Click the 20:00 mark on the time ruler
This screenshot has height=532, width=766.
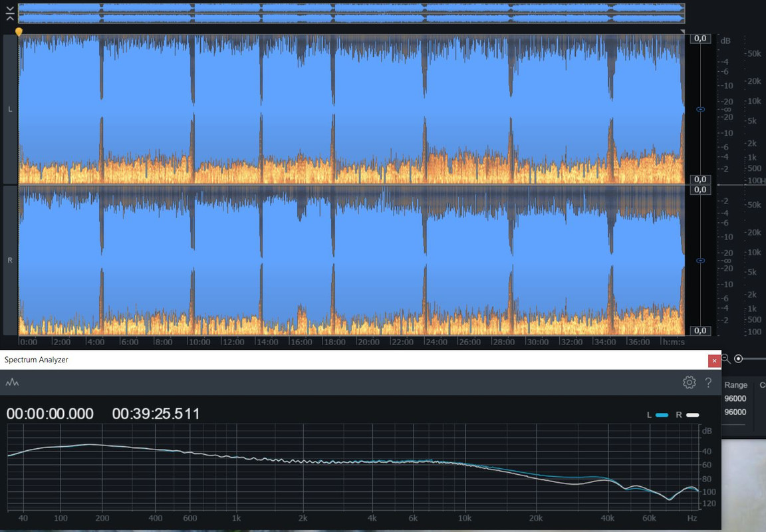[x=368, y=342]
